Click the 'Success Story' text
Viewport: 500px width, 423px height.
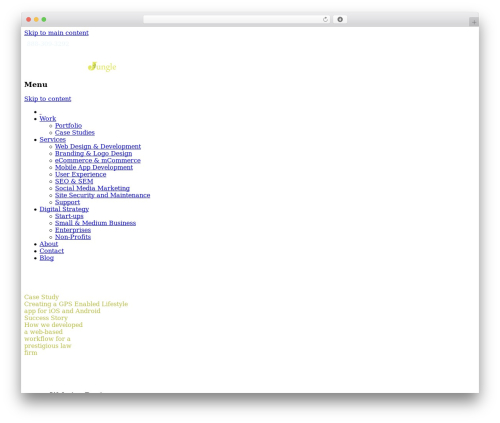coord(46,318)
